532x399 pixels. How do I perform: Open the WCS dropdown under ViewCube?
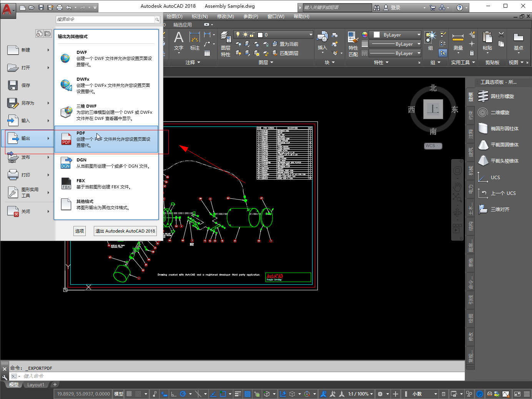point(433,146)
